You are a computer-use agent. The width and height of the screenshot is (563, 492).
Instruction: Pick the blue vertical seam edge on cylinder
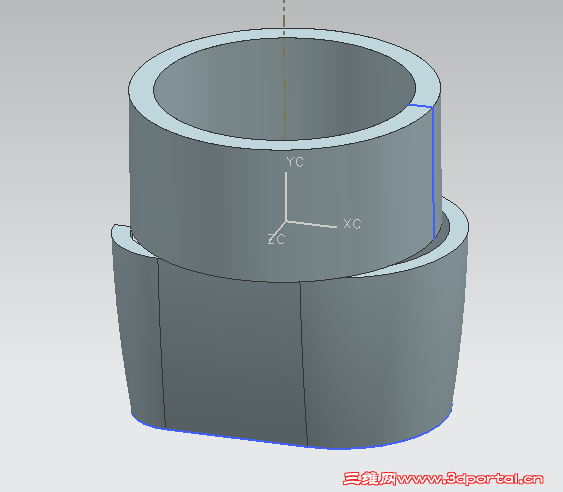tap(433, 172)
